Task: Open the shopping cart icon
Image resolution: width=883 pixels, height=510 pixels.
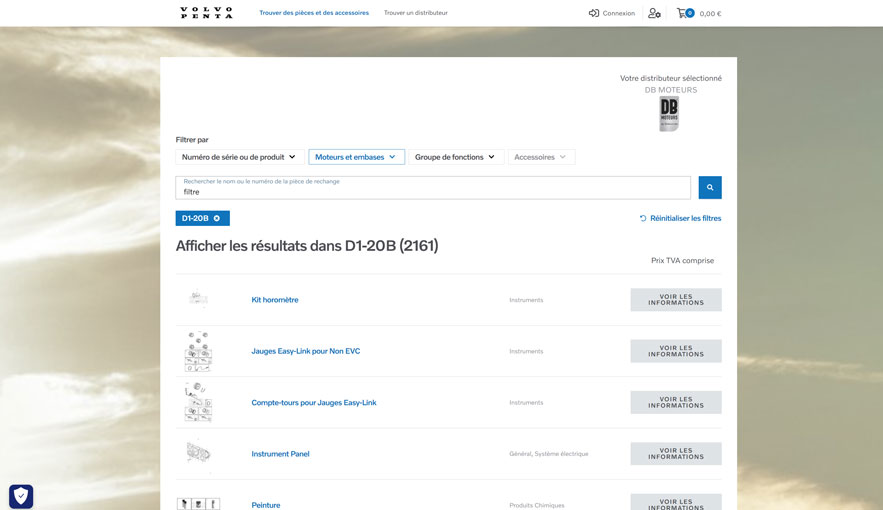Action: click(x=682, y=13)
